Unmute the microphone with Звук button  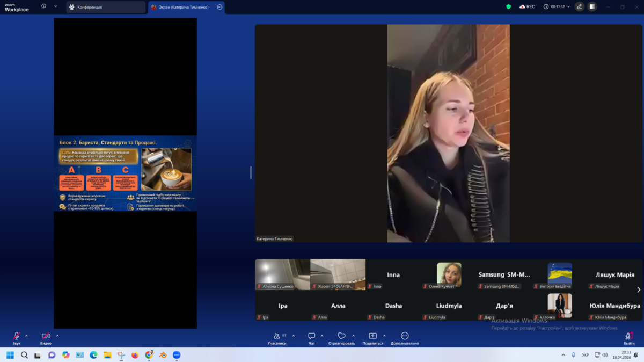17,337
